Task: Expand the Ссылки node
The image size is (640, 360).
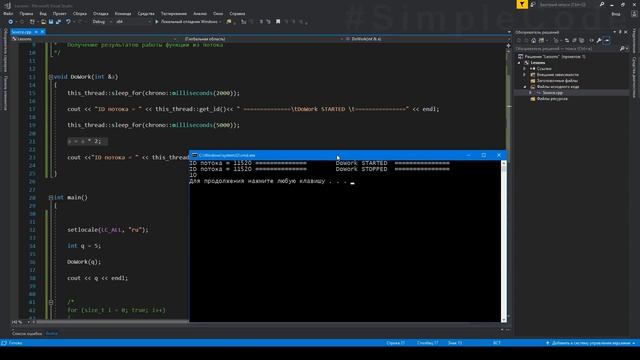Action: pyautogui.click(x=525, y=69)
